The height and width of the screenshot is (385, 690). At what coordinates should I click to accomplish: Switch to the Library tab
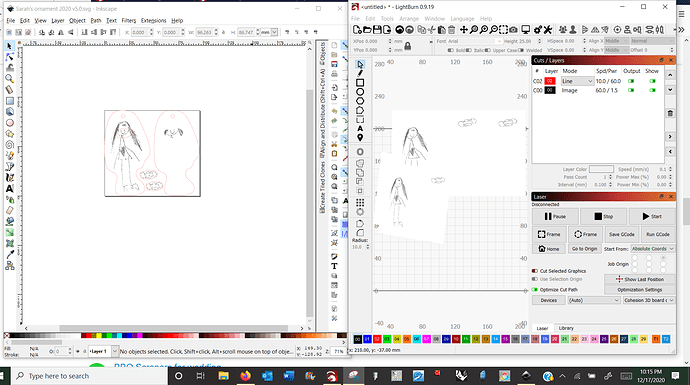click(566, 328)
